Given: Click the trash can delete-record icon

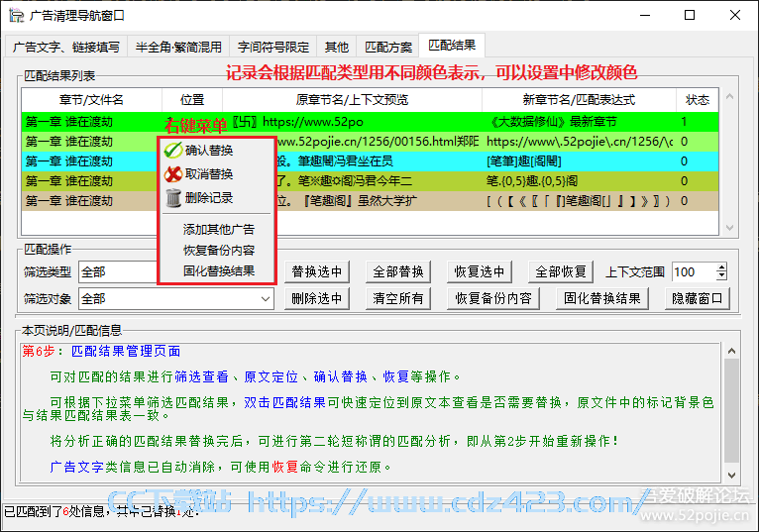Looking at the screenshot, I should pyautogui.click(x=172, y=198).
